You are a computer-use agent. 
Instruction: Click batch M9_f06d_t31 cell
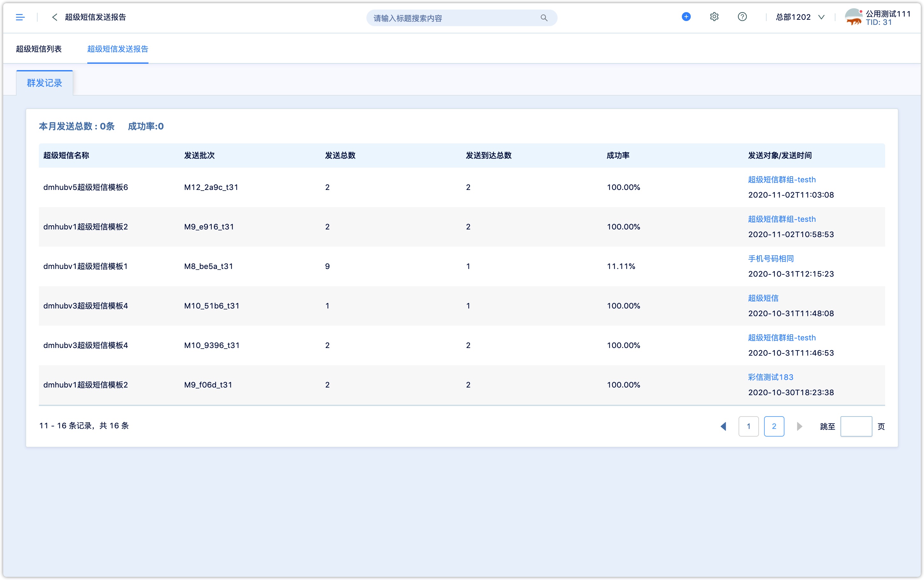(208, 385)
